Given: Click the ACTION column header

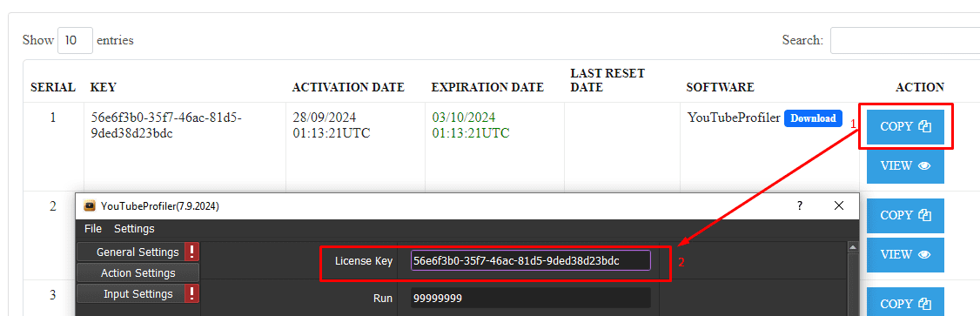Looking at the screenshot, I should pyautogui.click(x=920, y=88).
